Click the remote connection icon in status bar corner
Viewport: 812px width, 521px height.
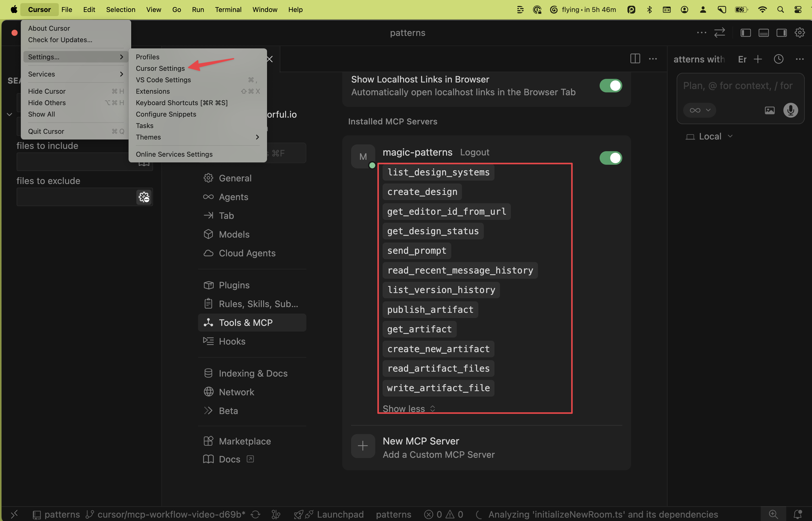click(x=14, y=514)
